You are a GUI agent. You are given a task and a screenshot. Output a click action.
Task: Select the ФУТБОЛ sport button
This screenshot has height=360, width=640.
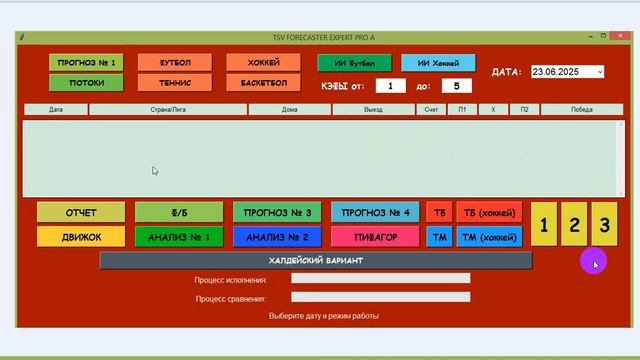175,62
